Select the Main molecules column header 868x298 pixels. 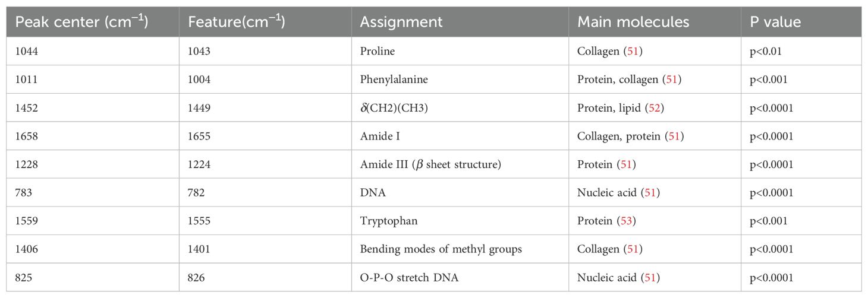pos(633,22)
